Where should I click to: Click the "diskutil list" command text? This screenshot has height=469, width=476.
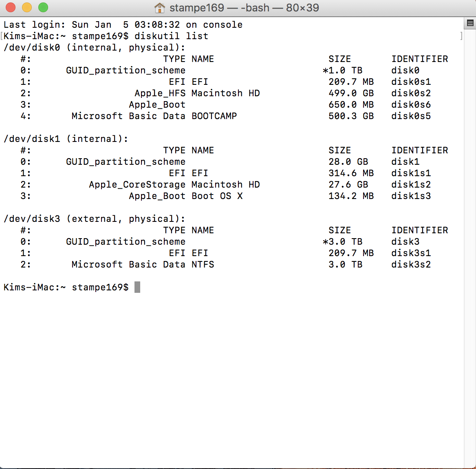point(172,36)
